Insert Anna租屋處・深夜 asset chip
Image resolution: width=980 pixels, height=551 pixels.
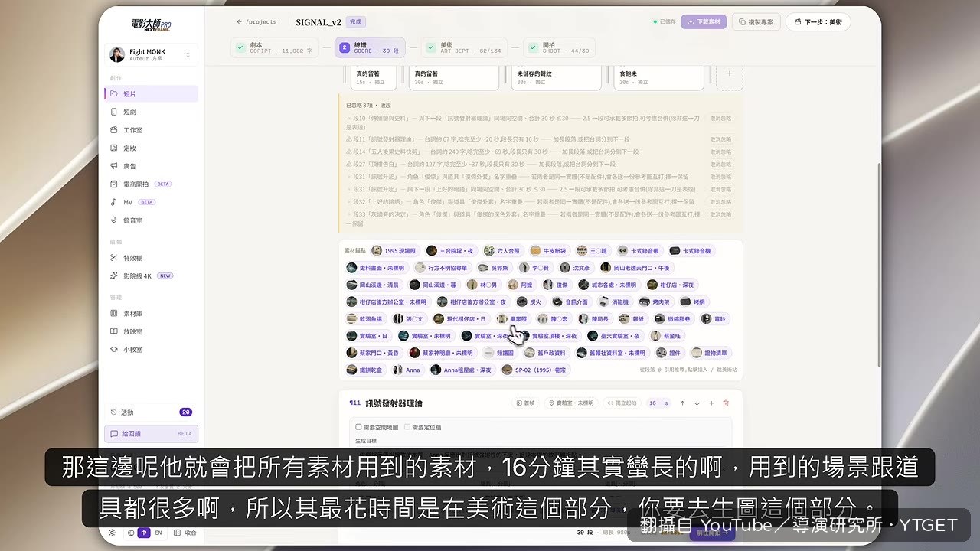coord(462,370)
